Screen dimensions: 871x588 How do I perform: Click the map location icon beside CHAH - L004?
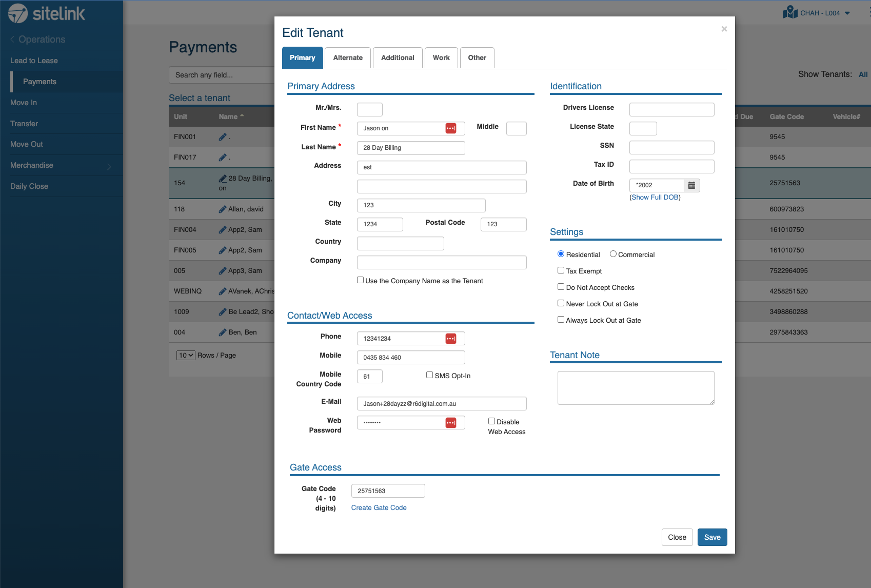789,13
